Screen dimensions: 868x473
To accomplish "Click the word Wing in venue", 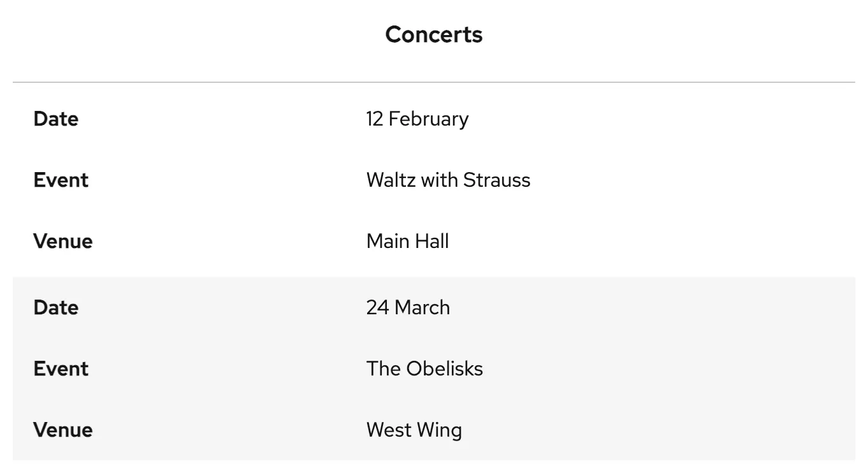I will tap(439, 430).
